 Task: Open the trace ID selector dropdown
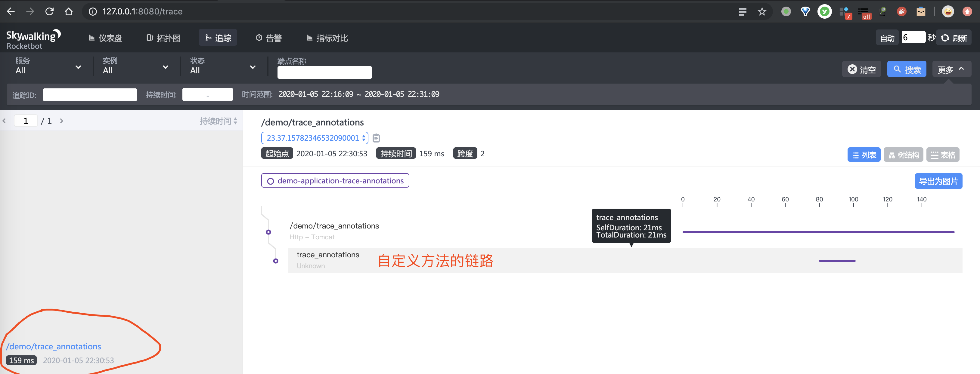click(x=315, y=138)
